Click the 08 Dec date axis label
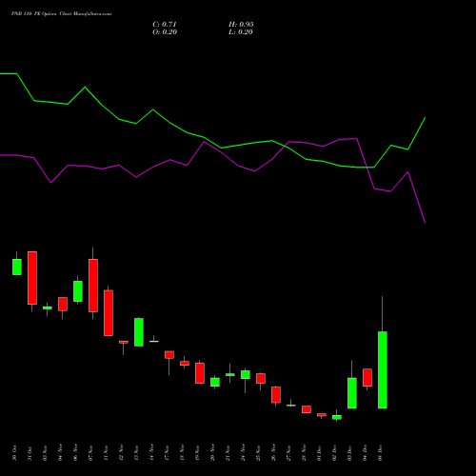 (x=381, y=453)
